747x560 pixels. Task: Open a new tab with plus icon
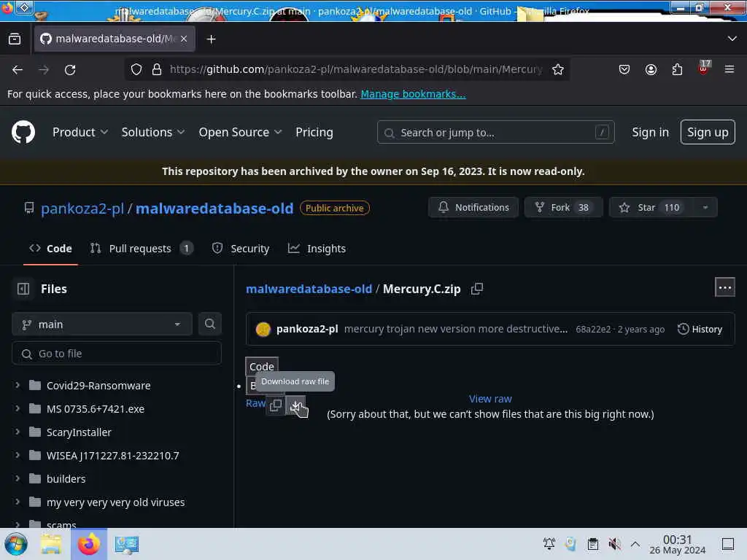click(x=211, y=39)
